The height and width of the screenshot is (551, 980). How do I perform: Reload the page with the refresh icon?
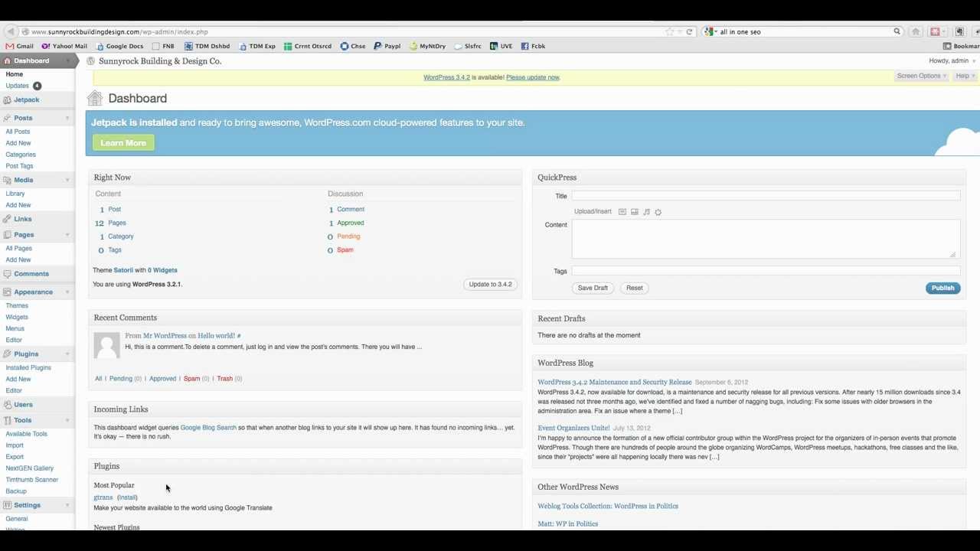point(689,31)
